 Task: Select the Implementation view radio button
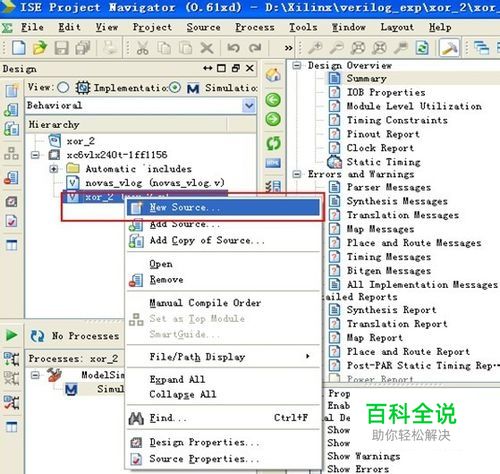(63, 88)
